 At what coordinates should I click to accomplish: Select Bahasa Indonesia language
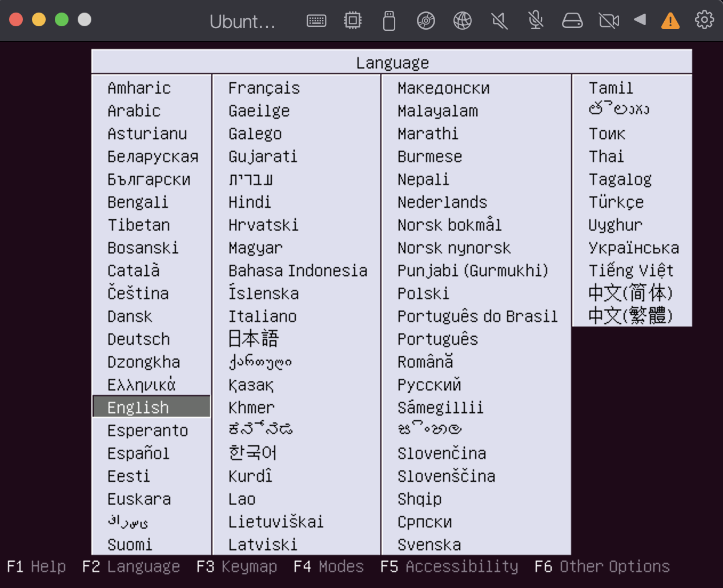298,271
